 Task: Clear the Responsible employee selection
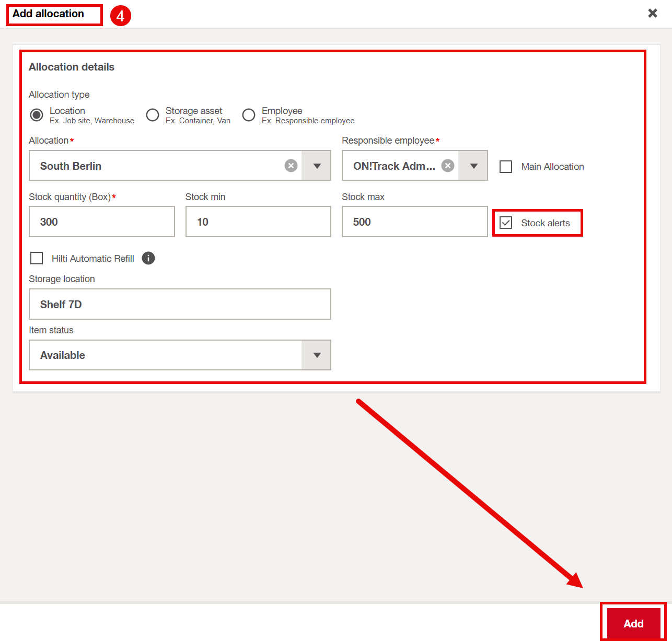(x=448, y=166)
